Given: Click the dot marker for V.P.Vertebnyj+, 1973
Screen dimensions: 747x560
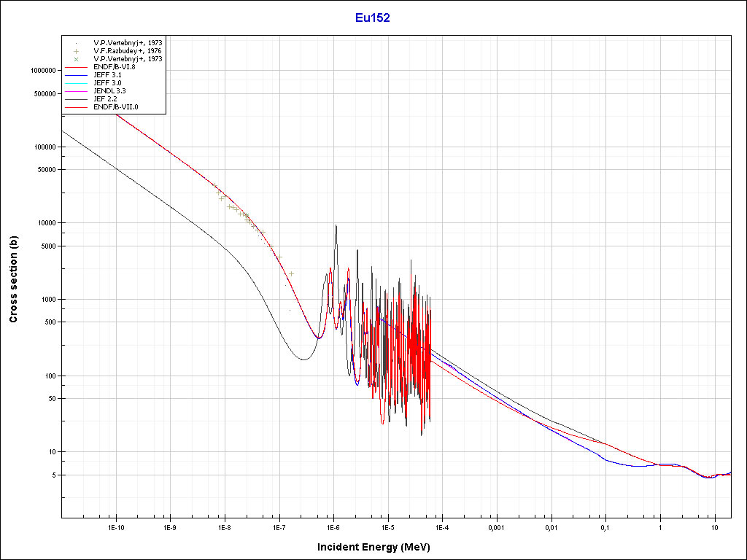Looking at the screenshot, I should coord(77,43).
